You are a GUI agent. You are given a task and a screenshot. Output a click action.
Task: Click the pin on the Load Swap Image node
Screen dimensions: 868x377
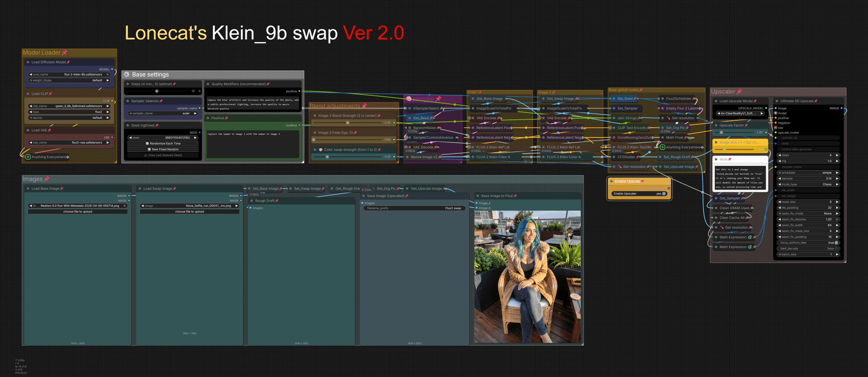[175, 189]
